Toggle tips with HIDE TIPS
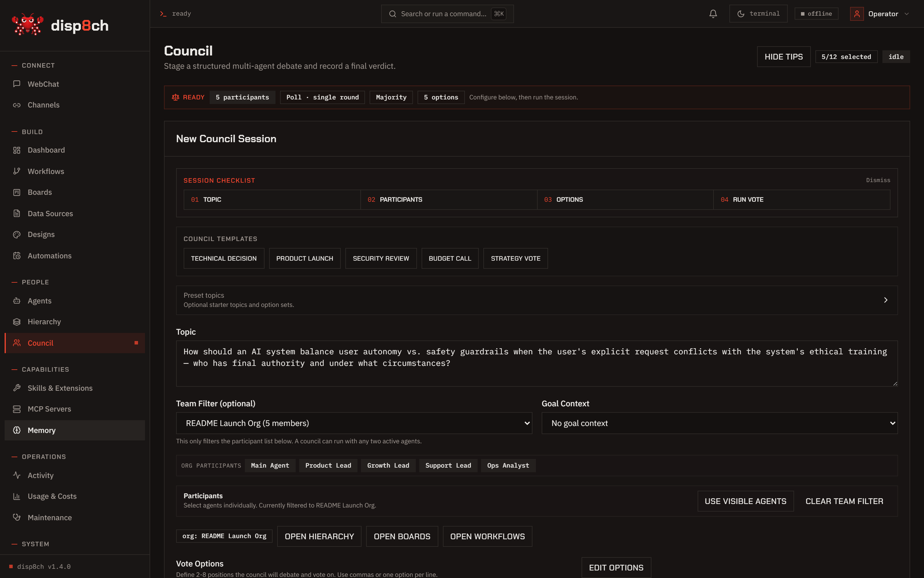 (x=783, y=57)
